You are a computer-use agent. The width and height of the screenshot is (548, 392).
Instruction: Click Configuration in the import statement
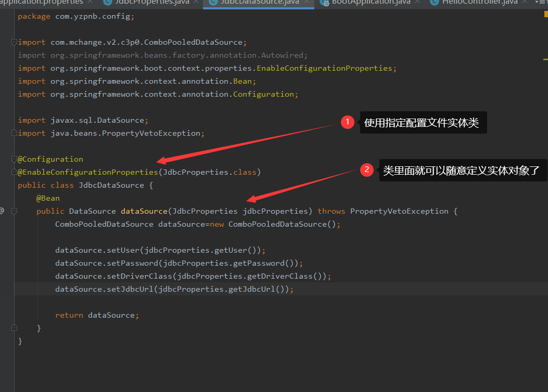(x=263, y=94)
